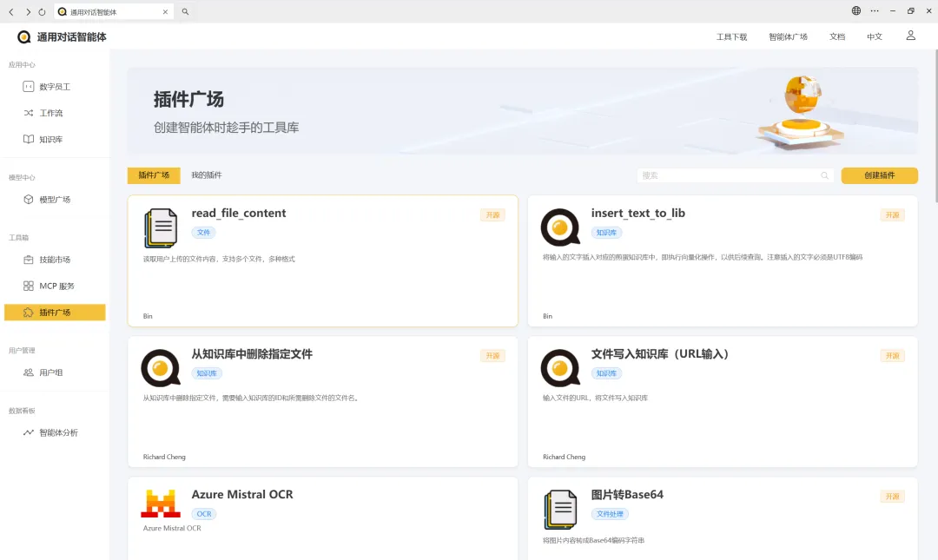Open 从知识库中删除指定文件 plugin title
The width and height of the screenshot is (938, 560).
252,354
